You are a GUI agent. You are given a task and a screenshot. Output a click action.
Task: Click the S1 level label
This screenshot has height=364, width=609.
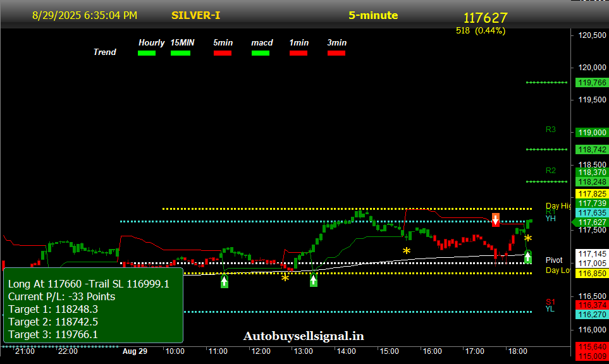pyautogui.click(x=550, y=301)
